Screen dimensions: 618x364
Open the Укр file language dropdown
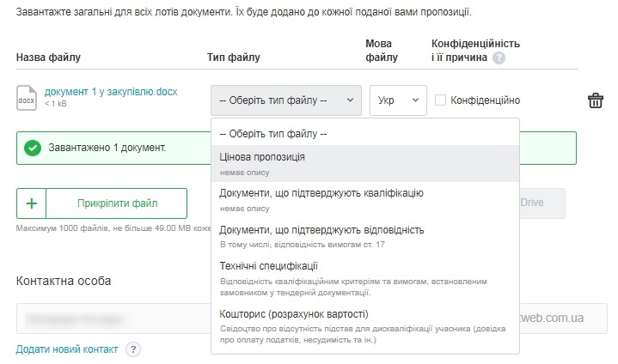pos(398,100)
